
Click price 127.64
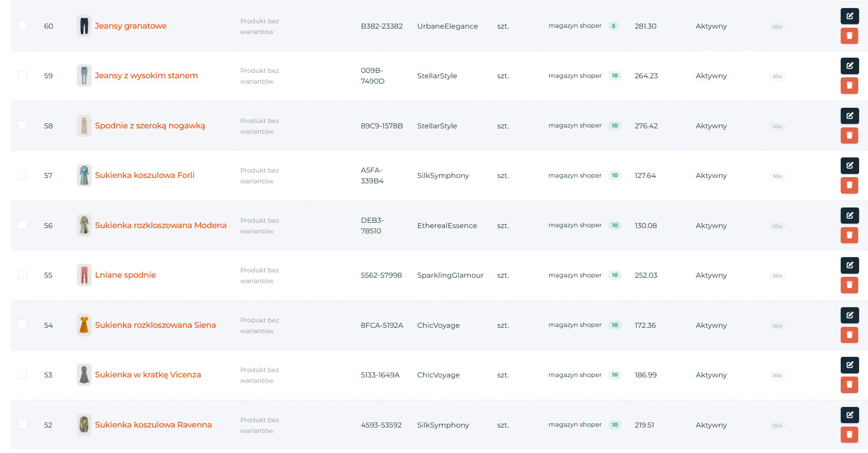pyautogui.click(x=645, y=175)
